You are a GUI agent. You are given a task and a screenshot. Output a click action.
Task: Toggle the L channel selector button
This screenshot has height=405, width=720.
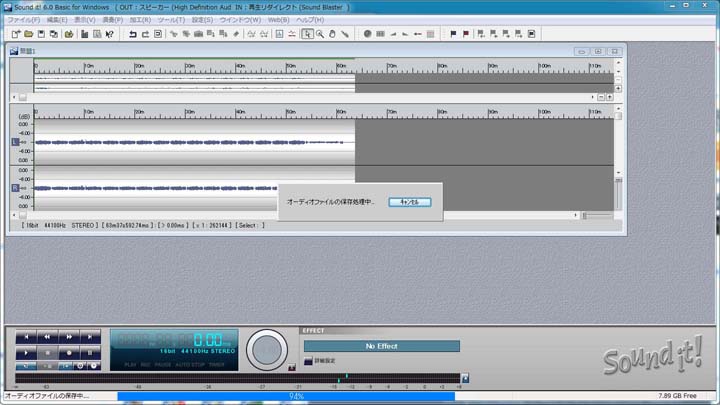click(x=15, y=143)
